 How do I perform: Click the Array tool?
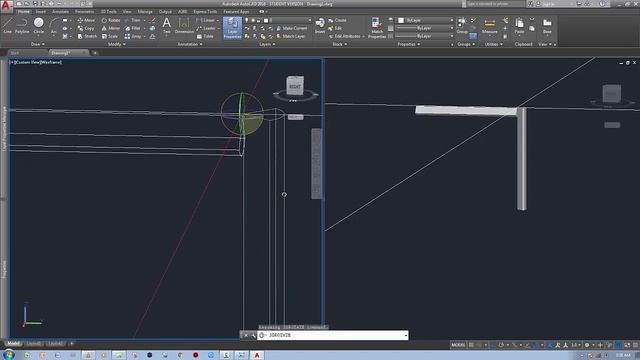133,36
